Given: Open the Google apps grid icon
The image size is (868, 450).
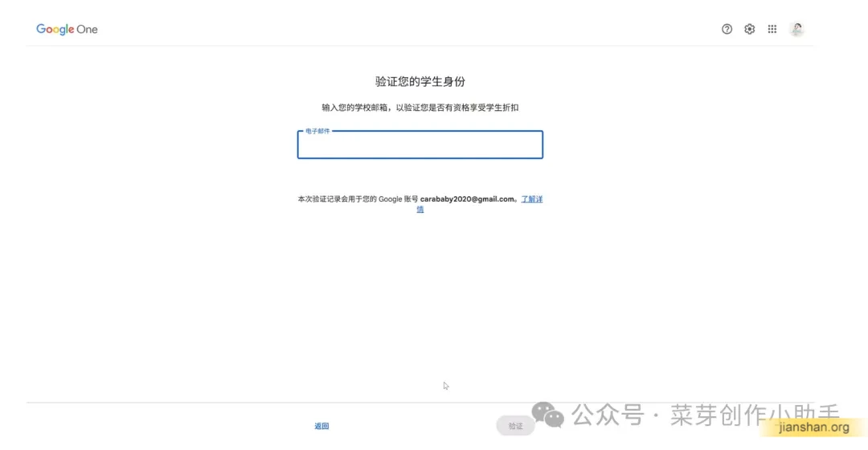Looking at the screenshot, I should (x=772, y=30).
